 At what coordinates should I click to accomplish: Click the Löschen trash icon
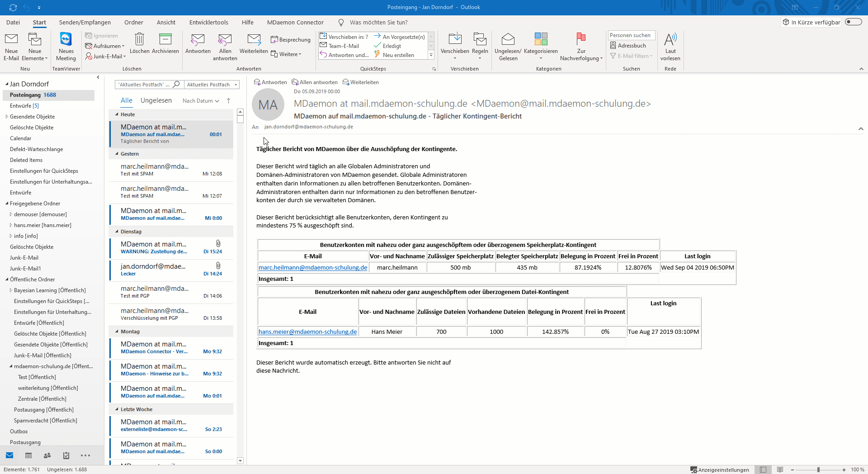[x=139, y=40]
